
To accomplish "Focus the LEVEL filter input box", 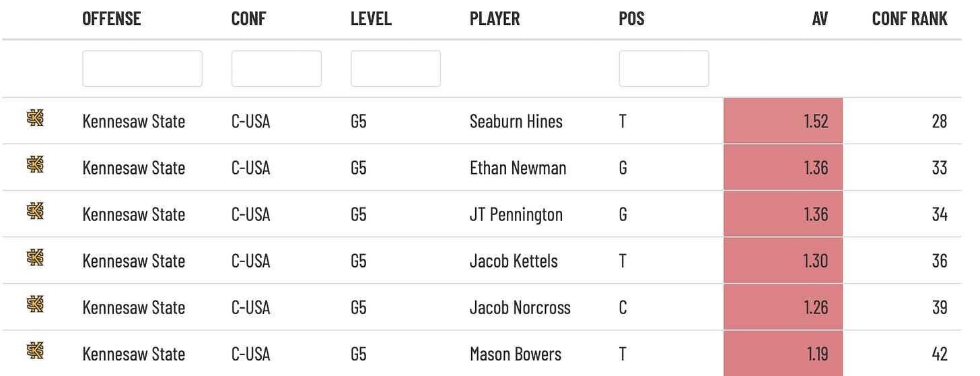I will pyautogui.click(x=396, y=68).
